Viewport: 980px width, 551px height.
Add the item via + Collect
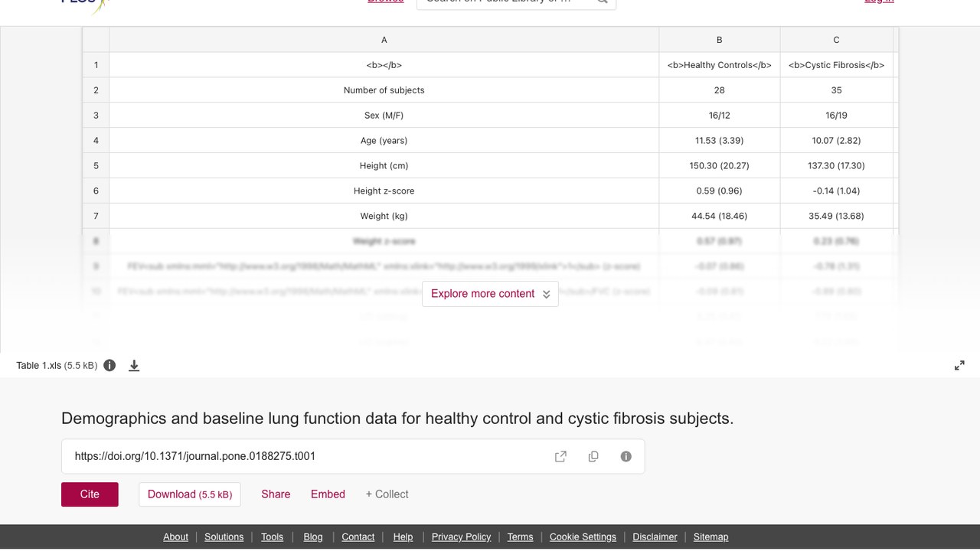tap(387, 494)
